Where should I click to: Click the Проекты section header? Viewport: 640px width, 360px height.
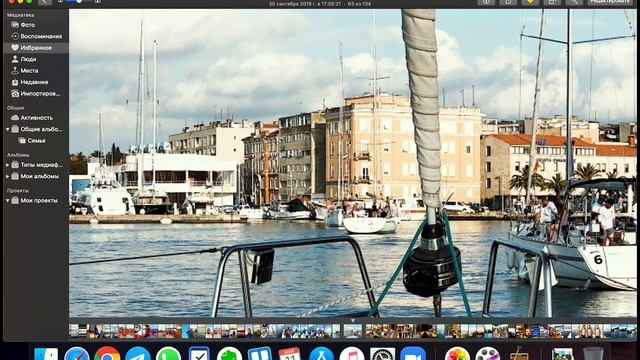tap(18, 191)
